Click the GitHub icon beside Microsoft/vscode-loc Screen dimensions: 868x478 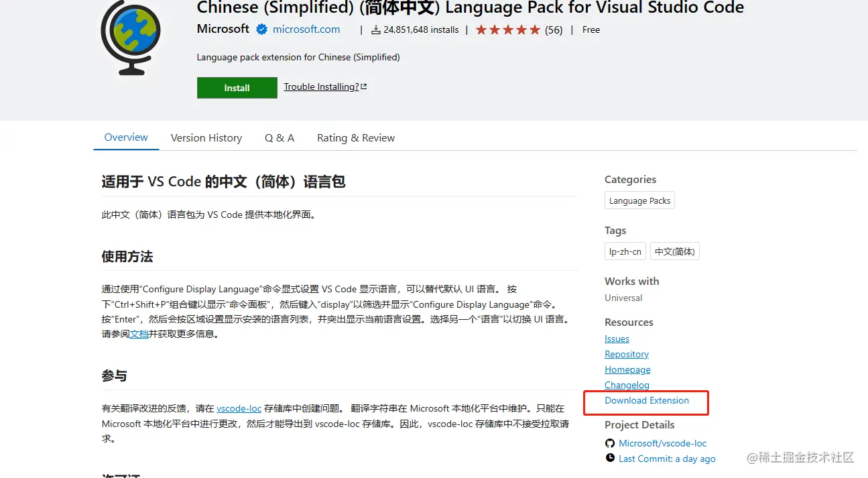[610, 443]
